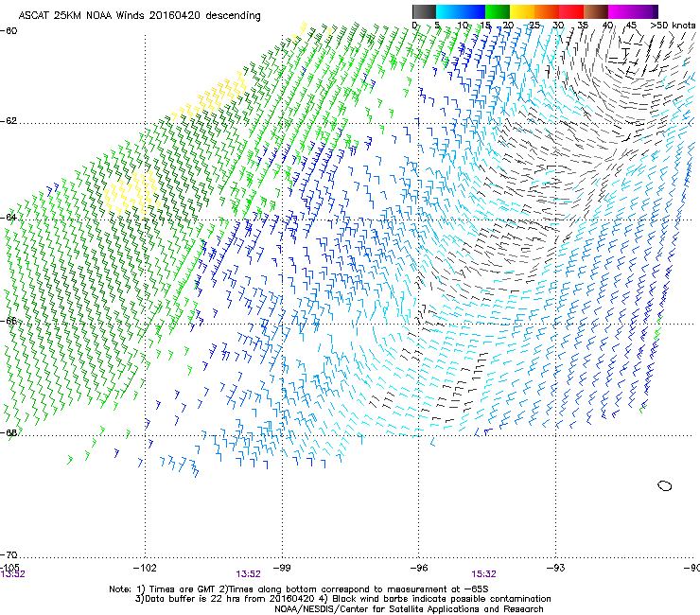The image size is (700, 615).
Task: Click the NOAA/NESDIS credit line
Action: [409, 608]
